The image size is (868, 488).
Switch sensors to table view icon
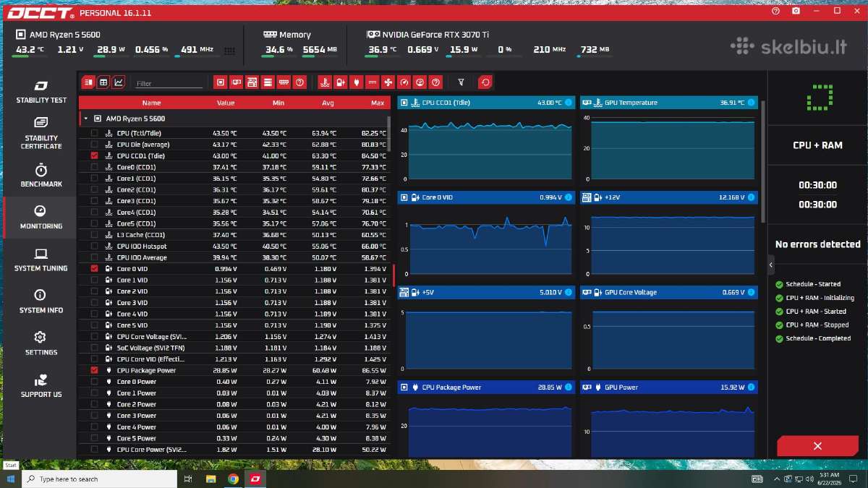(x=103, y=82)
